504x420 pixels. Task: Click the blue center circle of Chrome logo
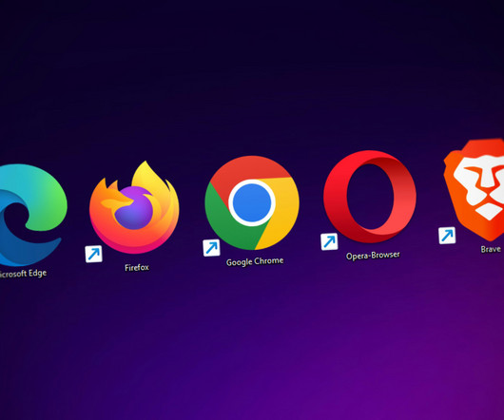252,202
